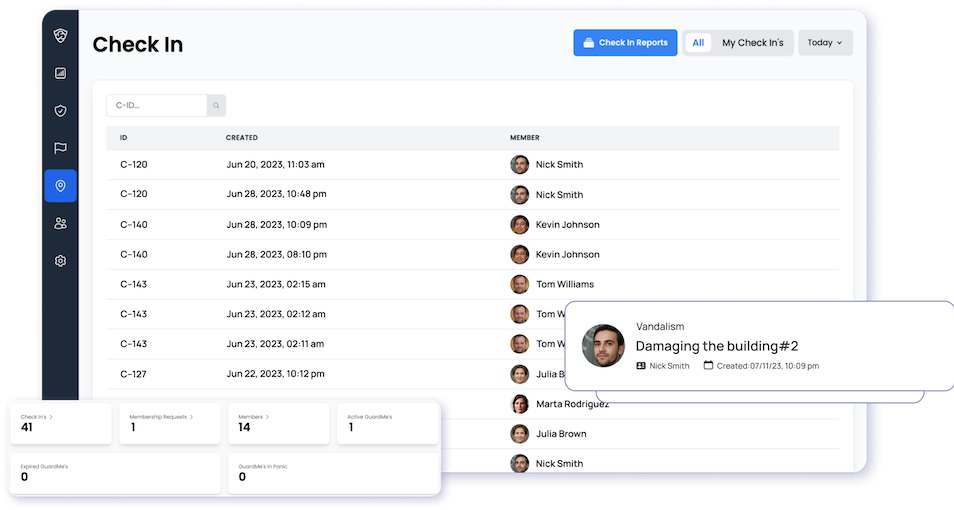Expand the Membership Requests stat card
Image resolution: width=954 pixels, height=510 pixels.
point(169,424)
